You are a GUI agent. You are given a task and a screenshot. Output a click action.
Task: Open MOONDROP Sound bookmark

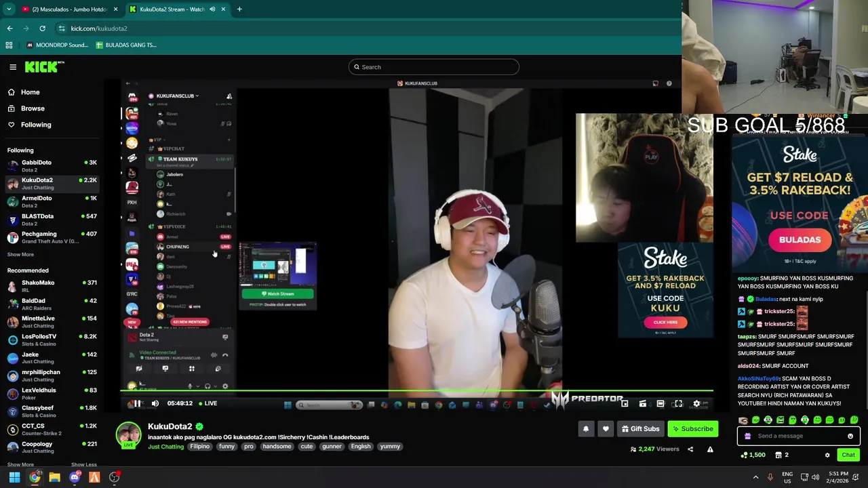click(x=57, y=45)
